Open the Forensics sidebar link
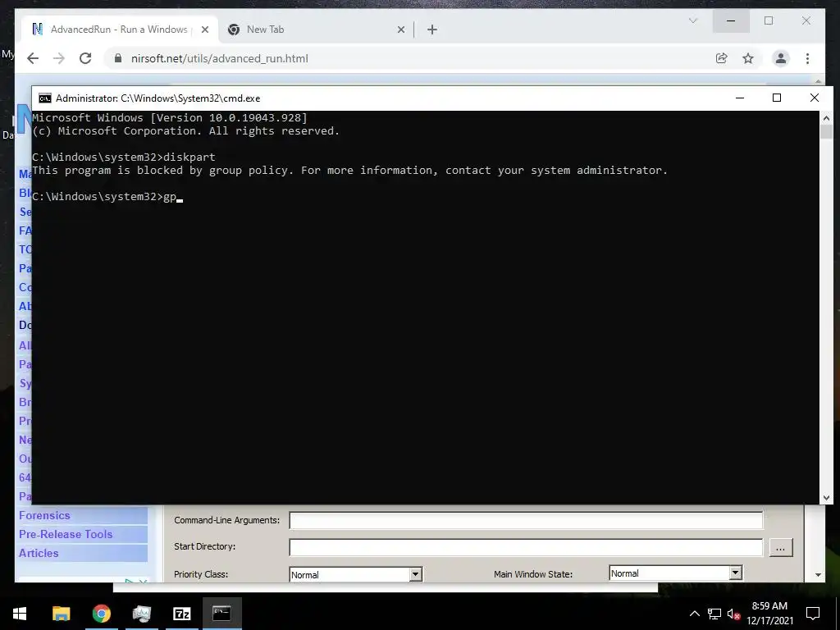The height and width of the screenshot is (630, 840). pyautogui.click(x=44, y=515)
